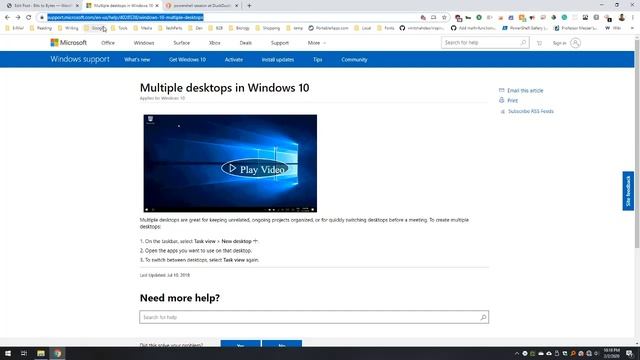
Task: Click the browser forward arrow
Action: [18, 18]
